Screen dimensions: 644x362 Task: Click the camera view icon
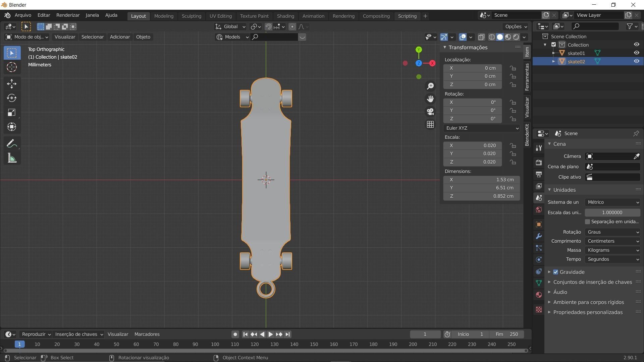tap(430, 112)
